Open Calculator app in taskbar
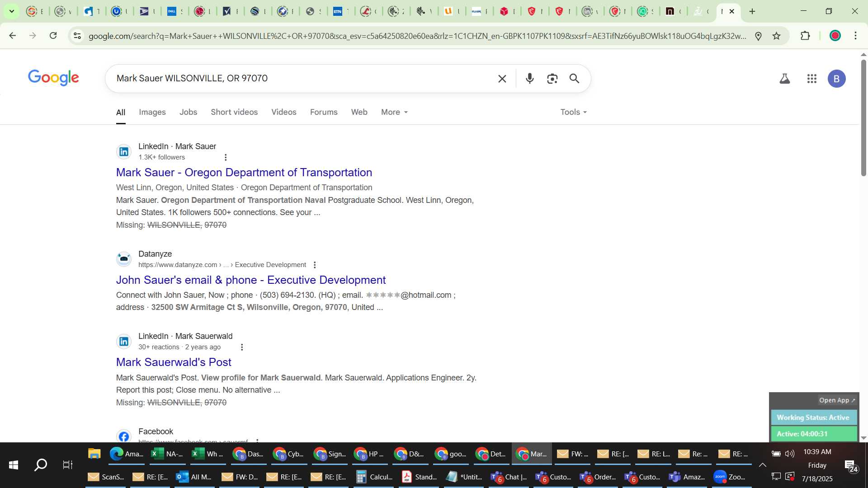Screen dimensions: 868x488 375,477
